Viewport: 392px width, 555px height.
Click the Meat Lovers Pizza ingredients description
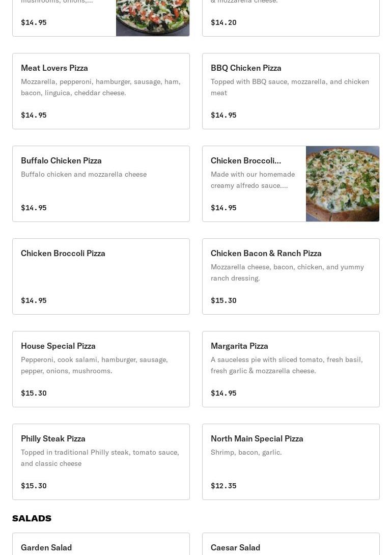(101, 87)
